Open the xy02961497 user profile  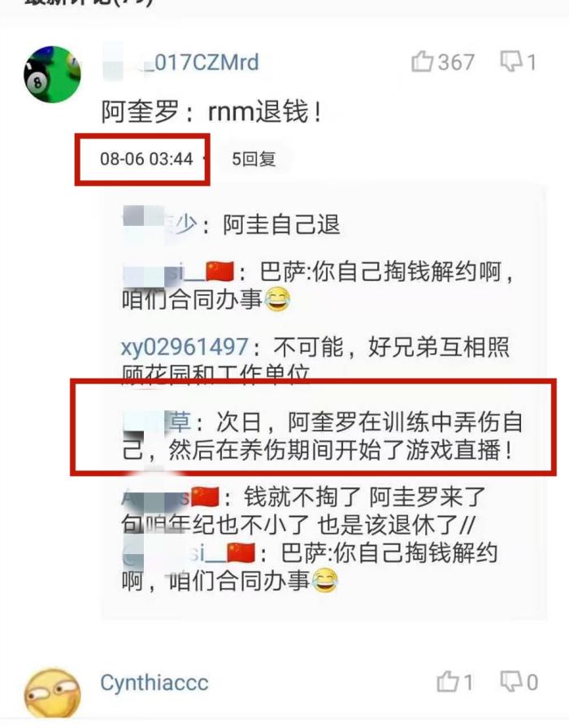click(x=185, y=347)
